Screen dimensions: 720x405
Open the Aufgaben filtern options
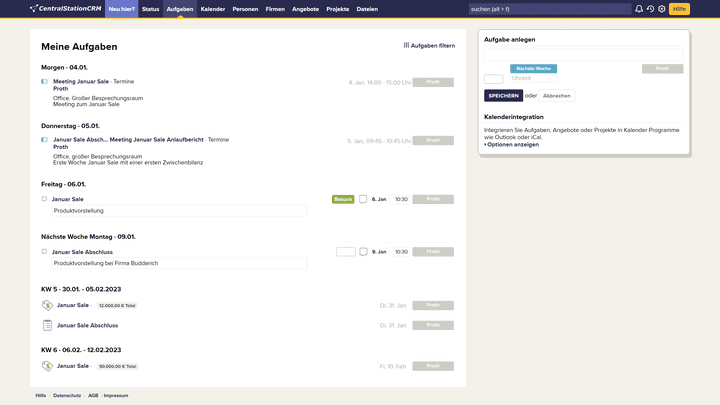pyautogui.click(x=429, y=46)
